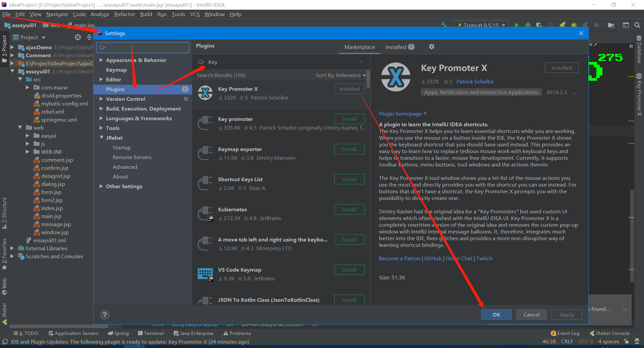Open plugin settings gear icon
Viewport: 644px width, 348px height.
[x=432, y=47]
